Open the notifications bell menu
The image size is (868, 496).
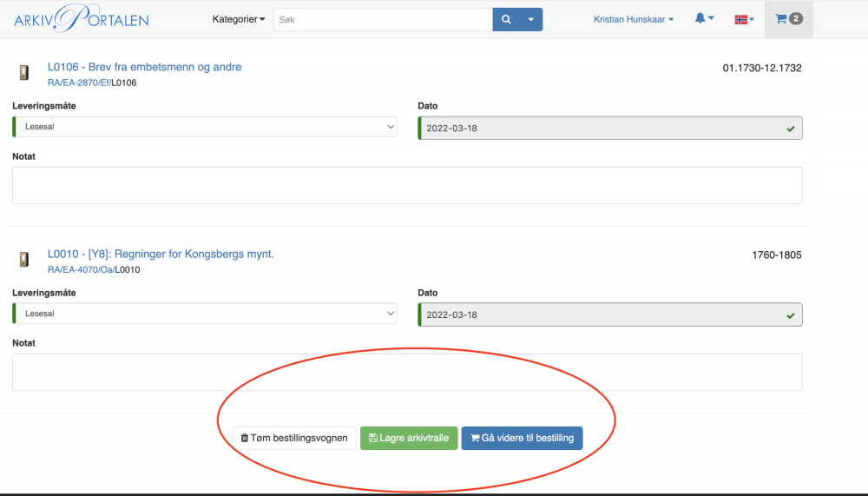(704, 19)
